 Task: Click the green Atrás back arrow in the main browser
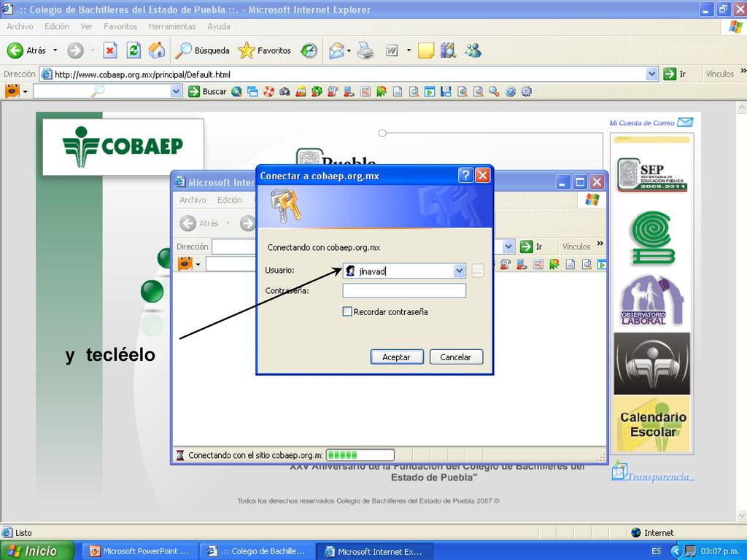(x=15, y=50)
